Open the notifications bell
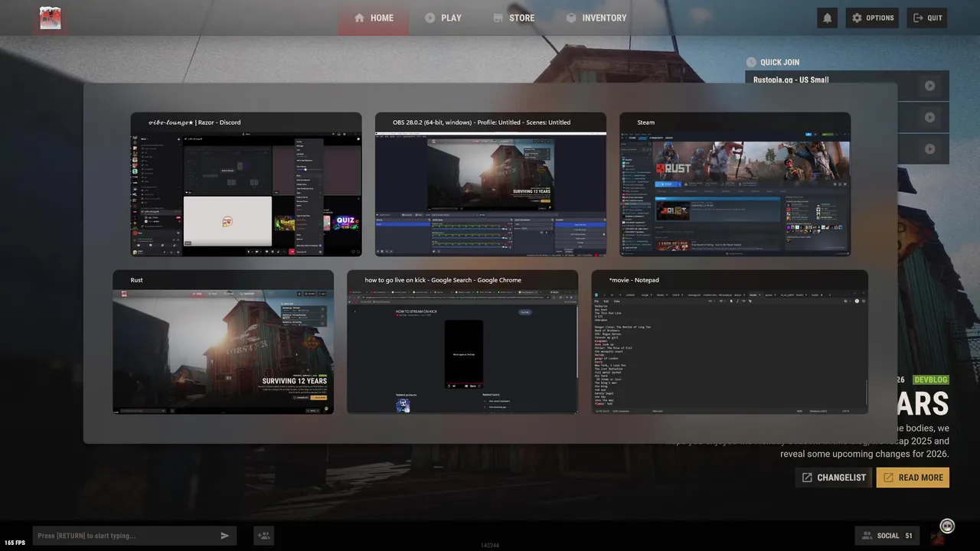The width and height of the screenshot is (980, 551). coord(828,18)
